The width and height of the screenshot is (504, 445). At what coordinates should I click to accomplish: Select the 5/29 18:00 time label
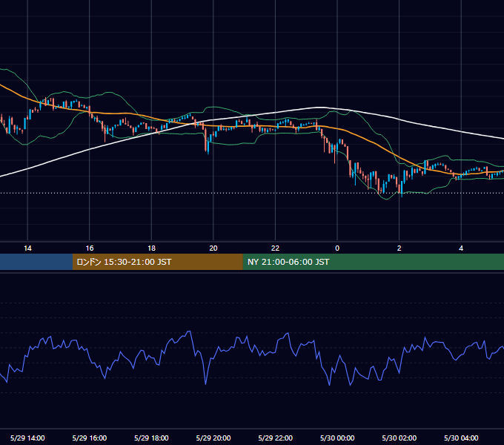[x=151, y=438]
